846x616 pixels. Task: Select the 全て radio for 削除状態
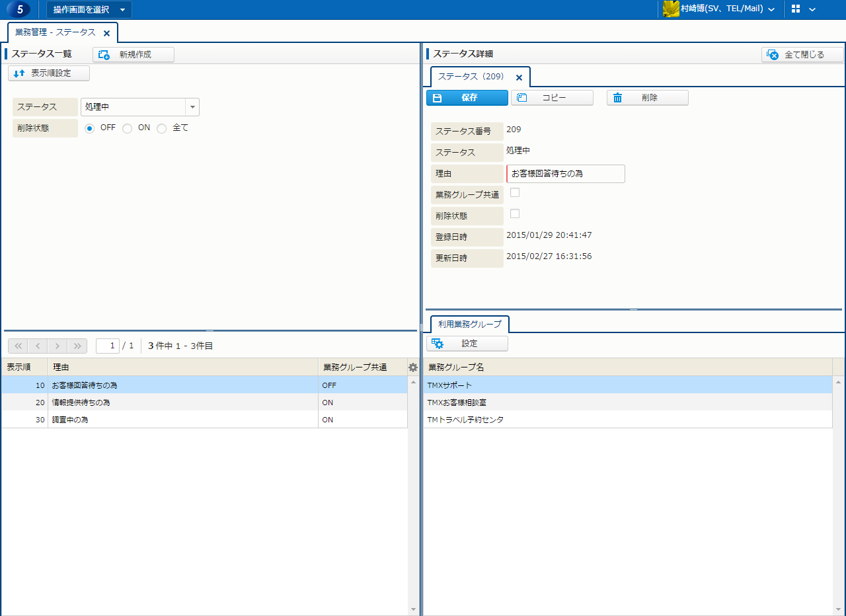coord(162,128)
